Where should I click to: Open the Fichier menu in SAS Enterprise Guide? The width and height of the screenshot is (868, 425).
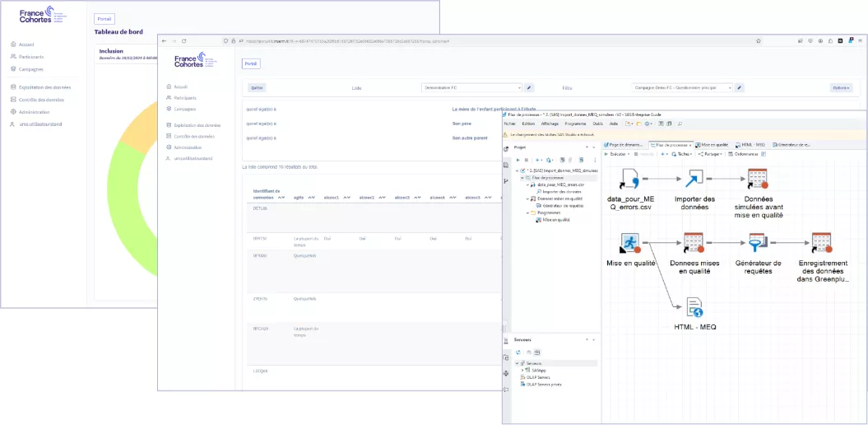coord(510,124)
